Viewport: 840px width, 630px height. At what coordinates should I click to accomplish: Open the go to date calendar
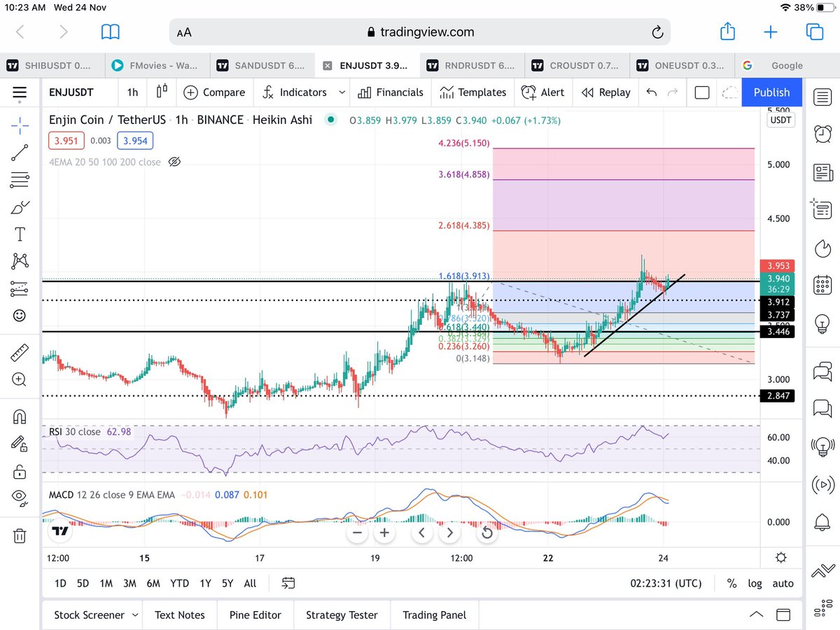[x=288, y=583]
